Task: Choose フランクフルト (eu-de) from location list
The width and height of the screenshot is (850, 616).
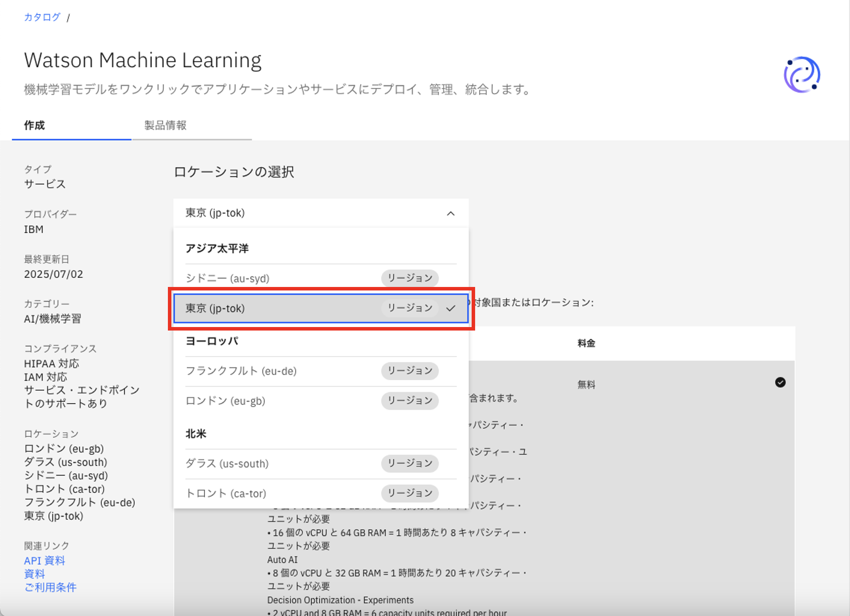Action: [241, 371]
